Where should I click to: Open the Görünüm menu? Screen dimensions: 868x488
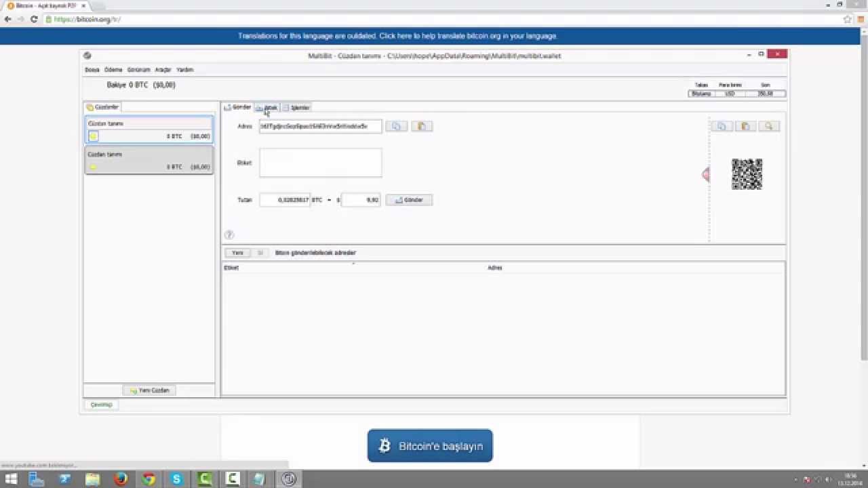click(x=138, y=70)
